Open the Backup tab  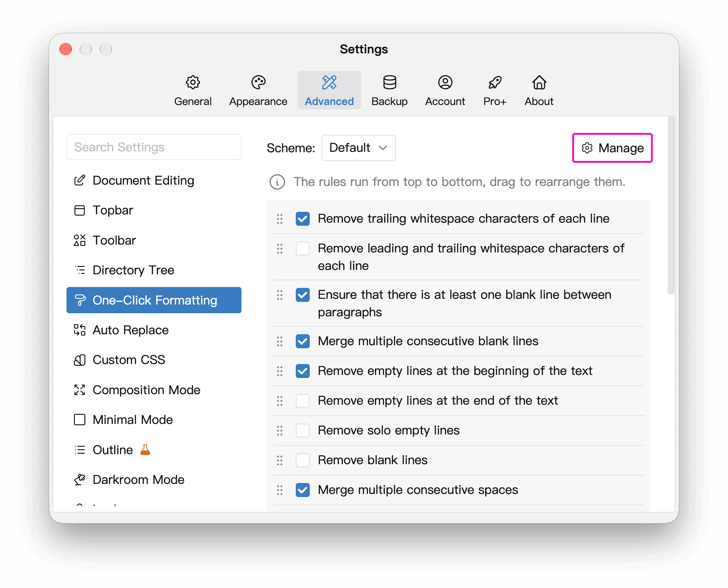coord(389,91)
